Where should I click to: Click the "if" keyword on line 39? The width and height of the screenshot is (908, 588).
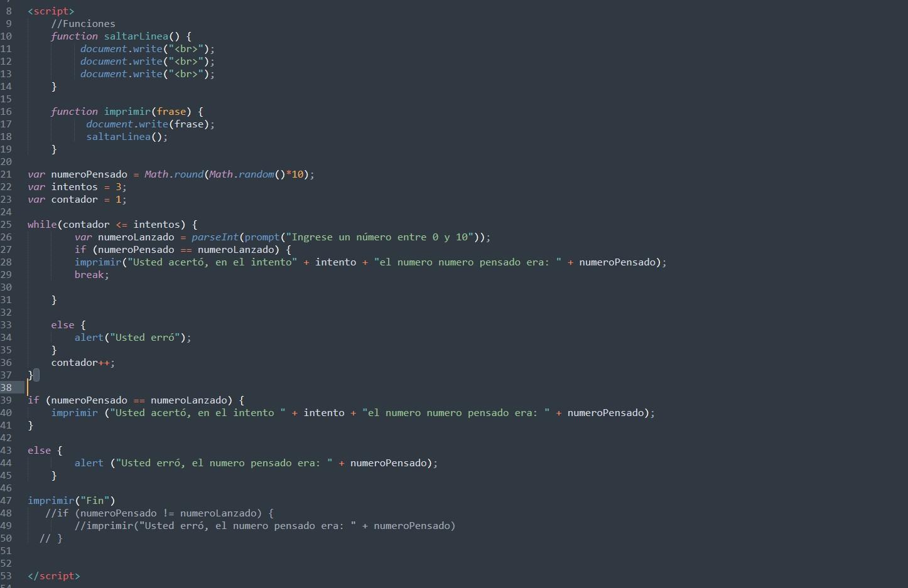[x=33, y=400]
